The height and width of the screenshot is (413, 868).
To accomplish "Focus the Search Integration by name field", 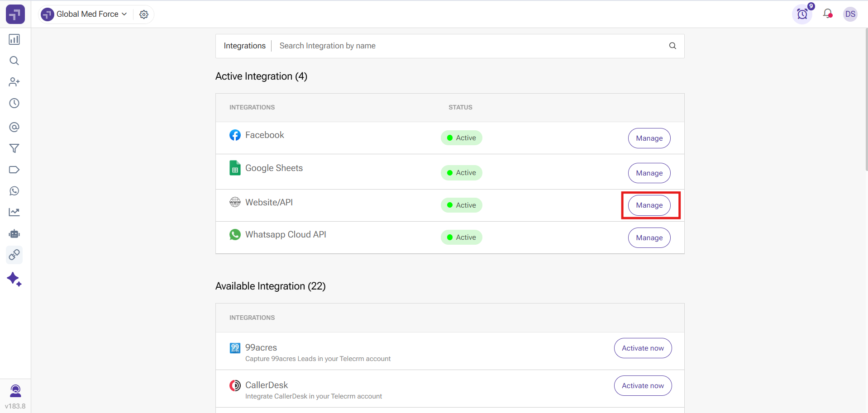I will coord(471,46).
